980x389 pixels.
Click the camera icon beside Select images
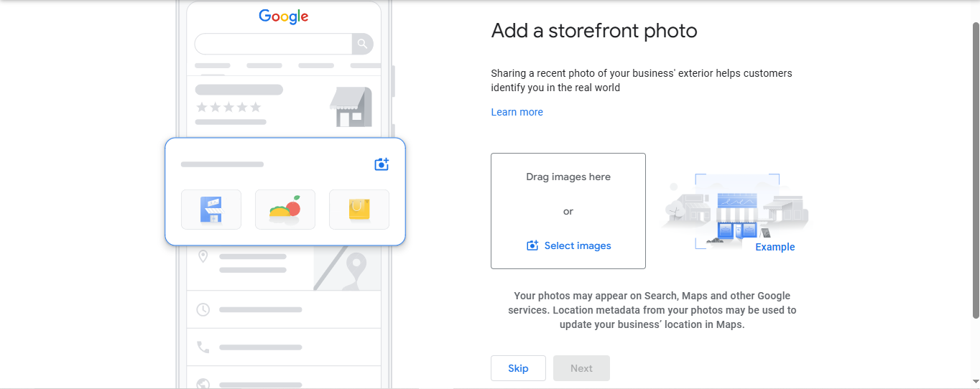(x=532, y=245)
